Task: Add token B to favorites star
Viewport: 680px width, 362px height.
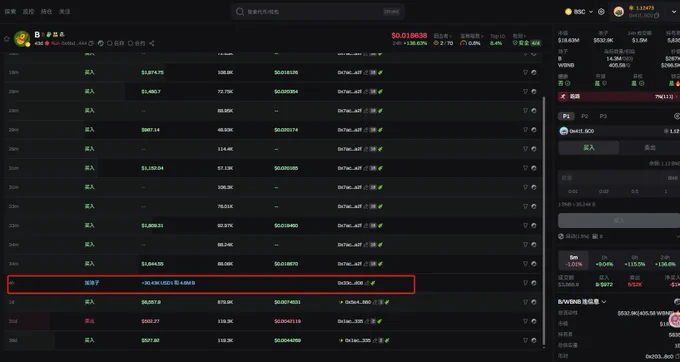Action: [x=7, y=39]
